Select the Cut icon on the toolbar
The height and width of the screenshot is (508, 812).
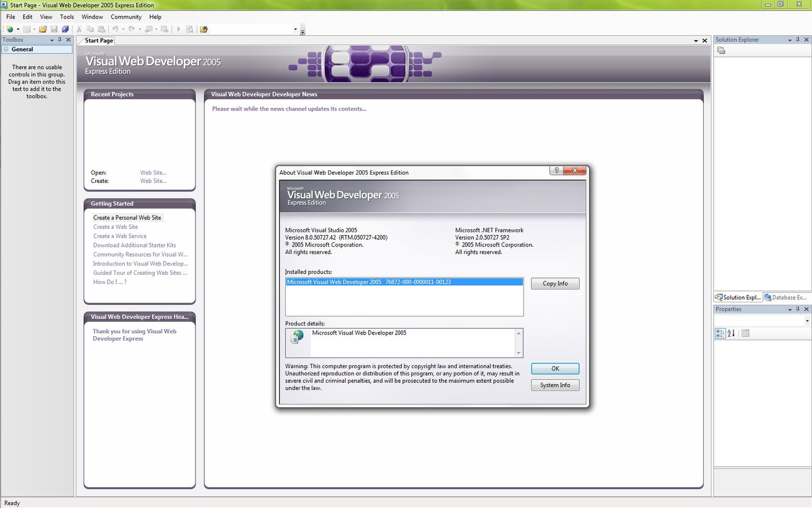(79, 29)
